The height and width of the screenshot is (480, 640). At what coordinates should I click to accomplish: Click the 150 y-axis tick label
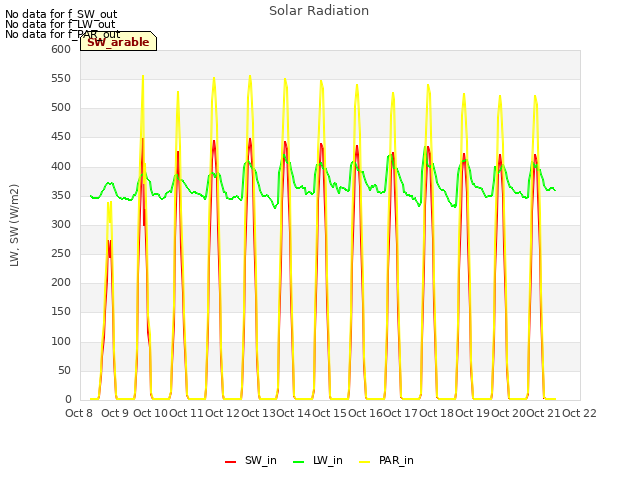point(61,312)
